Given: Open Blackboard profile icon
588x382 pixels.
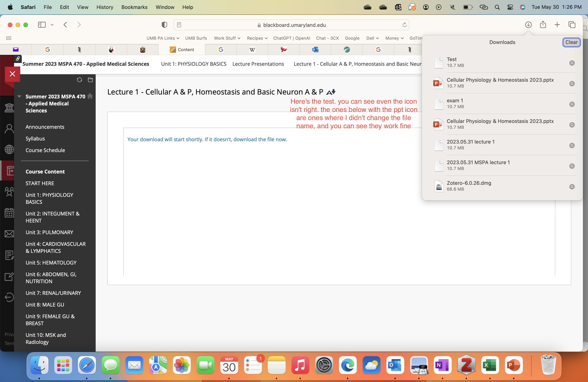Looking at the screenshot, I should [9, 129].
